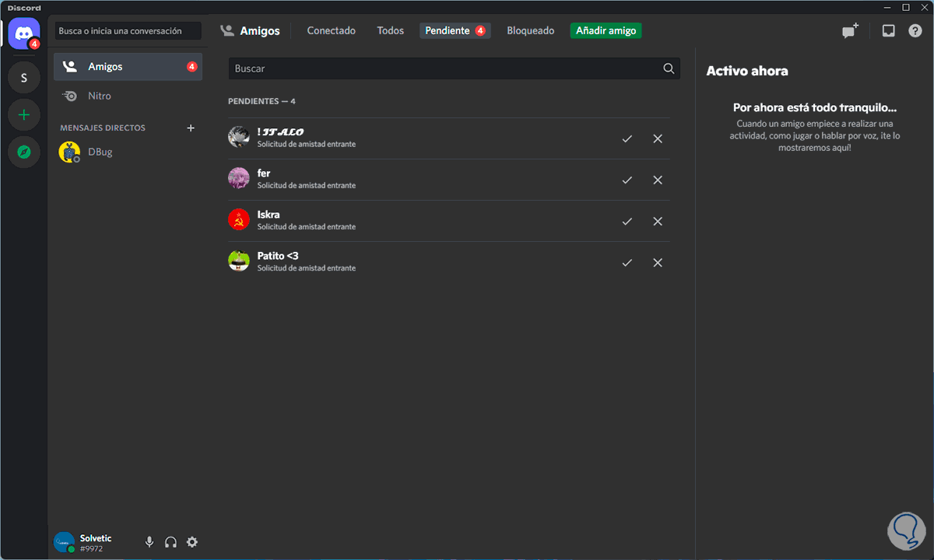Switch to the Todos tab
This screenshot has width=934, height=560.
tap(390, 31)
